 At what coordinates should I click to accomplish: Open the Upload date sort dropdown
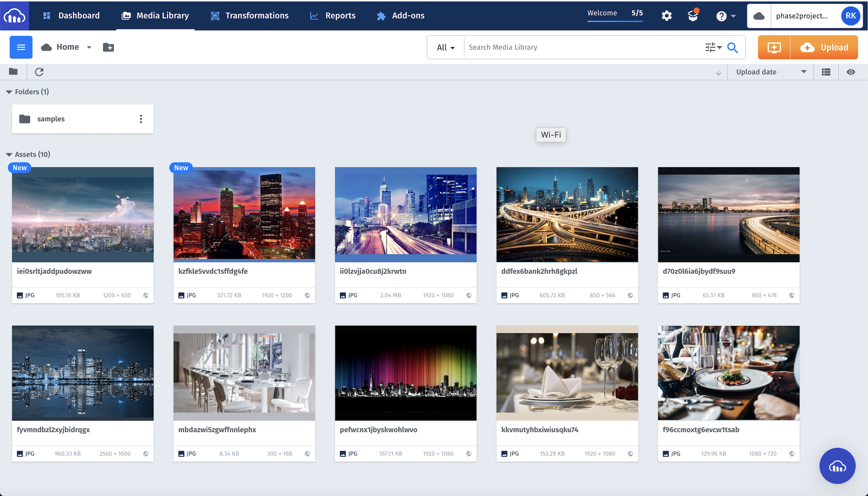click(771, 72)
